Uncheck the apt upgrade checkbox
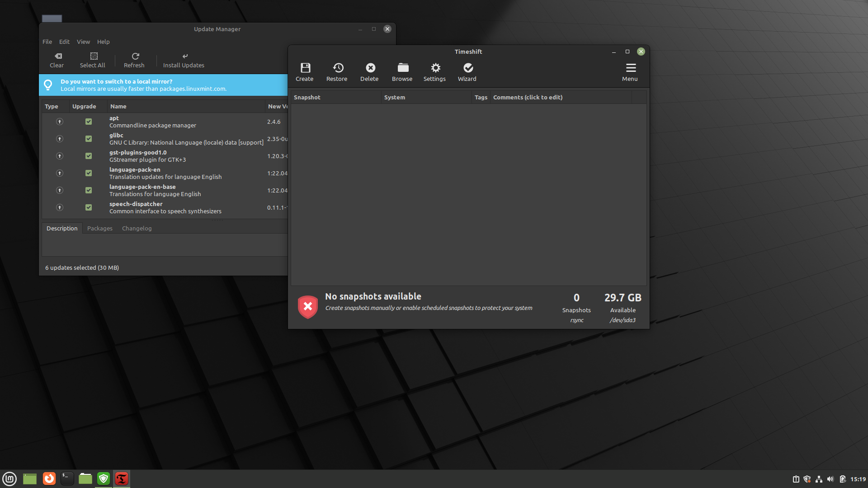The height and width of the screenshot is (488, 868). coord(89,122)
